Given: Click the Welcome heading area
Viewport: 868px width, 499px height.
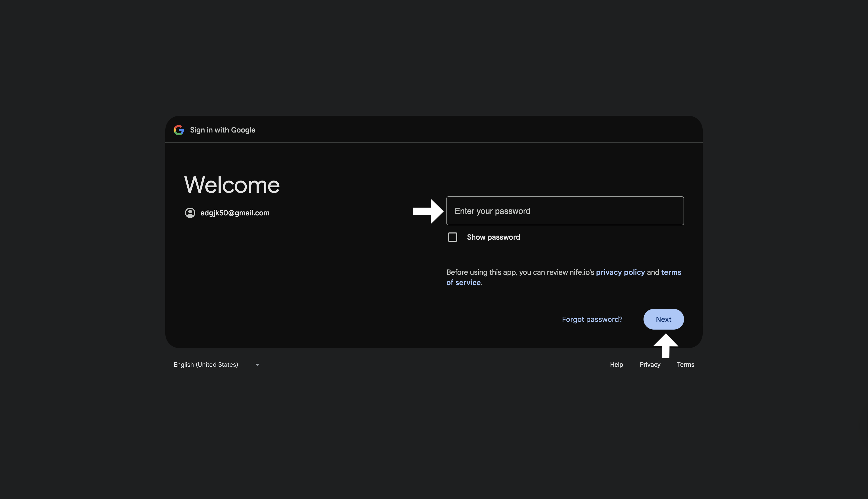Looking at the screenshot, I should (x=232, y=185).
